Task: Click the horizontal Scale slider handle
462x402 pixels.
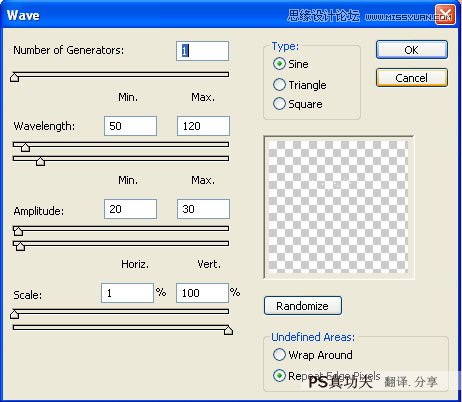Action: coord(14,314)
